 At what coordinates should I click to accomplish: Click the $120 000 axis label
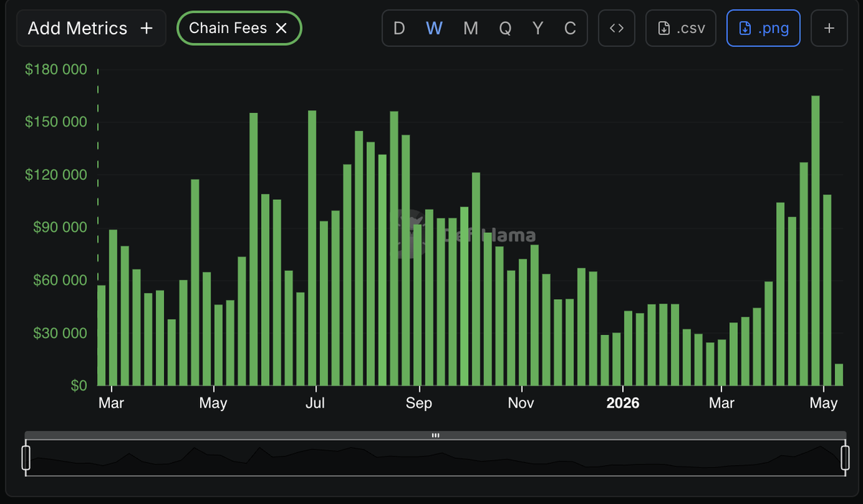(56, 175)
